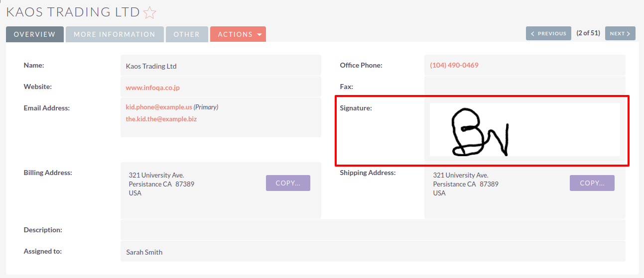Switch to More Information tab

point(115,34)
